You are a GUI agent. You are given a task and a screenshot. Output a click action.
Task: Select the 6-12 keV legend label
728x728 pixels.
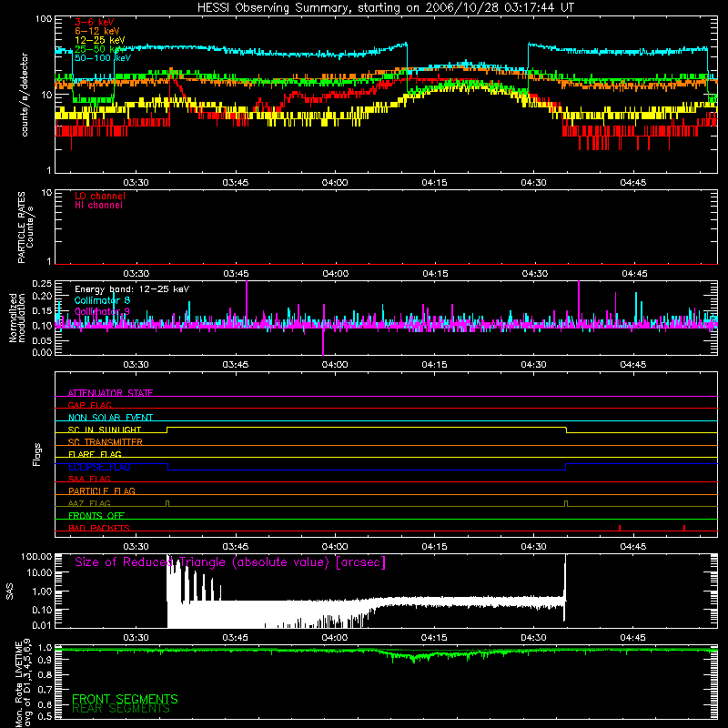coord(96,31)
